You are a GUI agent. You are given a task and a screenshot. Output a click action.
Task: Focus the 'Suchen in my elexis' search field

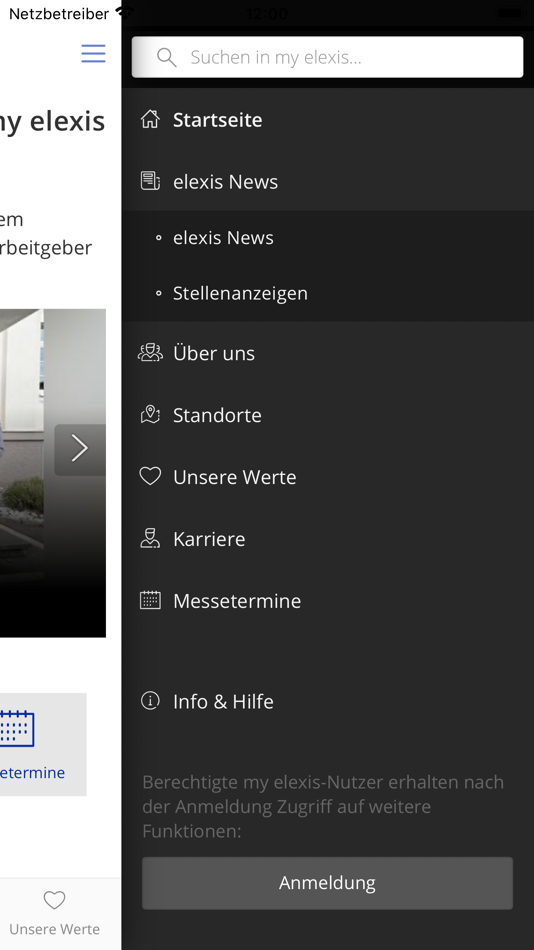click(x=327, y=57)
